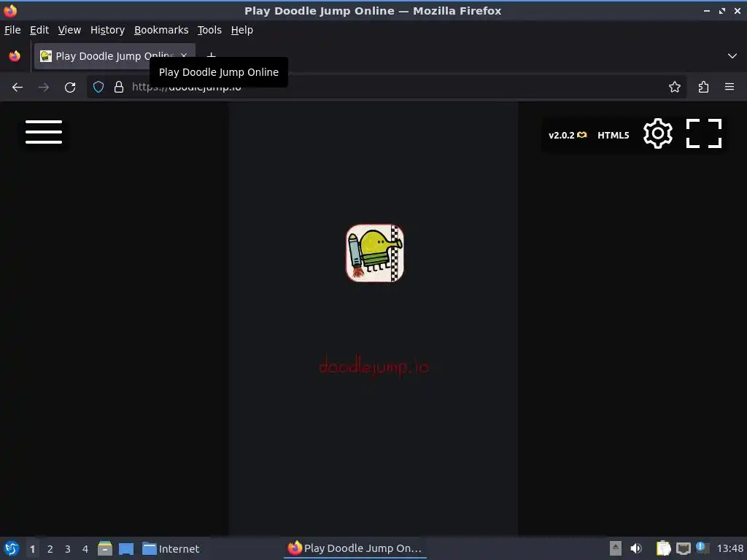This screenshot has height=560, width=747.
Task: Open the file manager taskbar icon
Action: coord(105,548)
